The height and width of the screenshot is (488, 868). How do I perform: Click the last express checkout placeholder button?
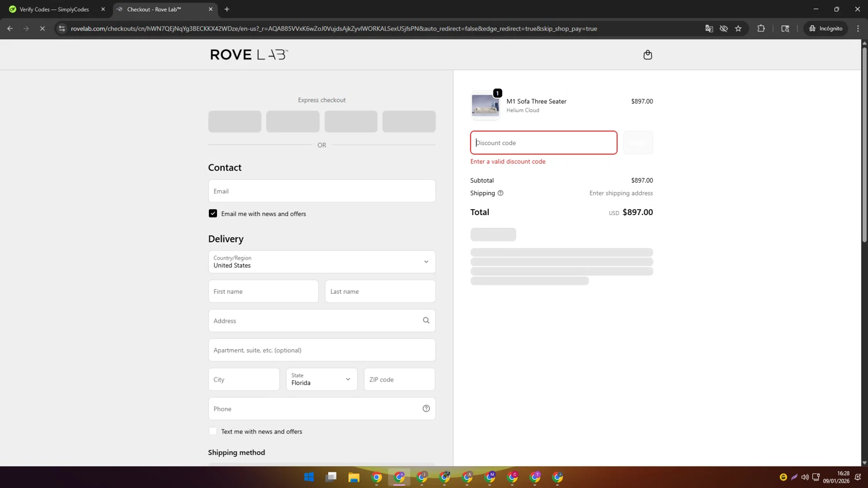tap(409, 121)
